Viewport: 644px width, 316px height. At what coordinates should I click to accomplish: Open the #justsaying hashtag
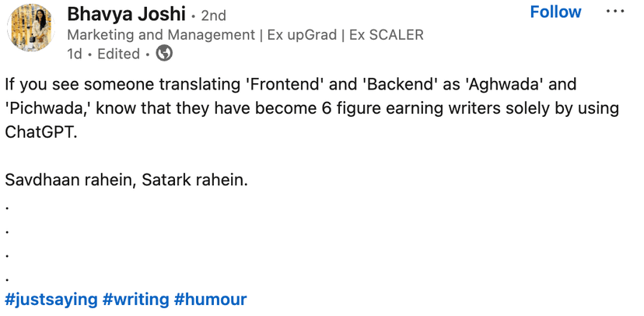click(51, 299)
